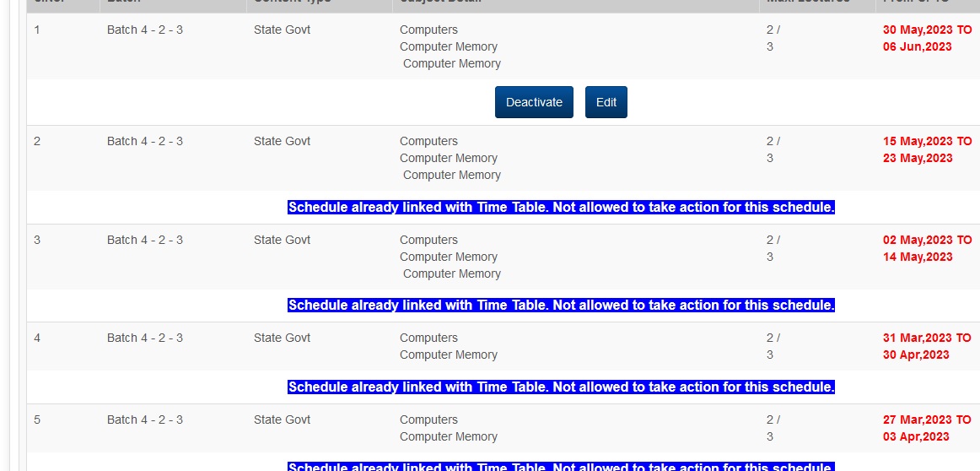This screenshot has height=471, width=980.
Task: Select the 31 Mar,2023 TO 30 Apr,2023 date range
Action: coord(926,346)
